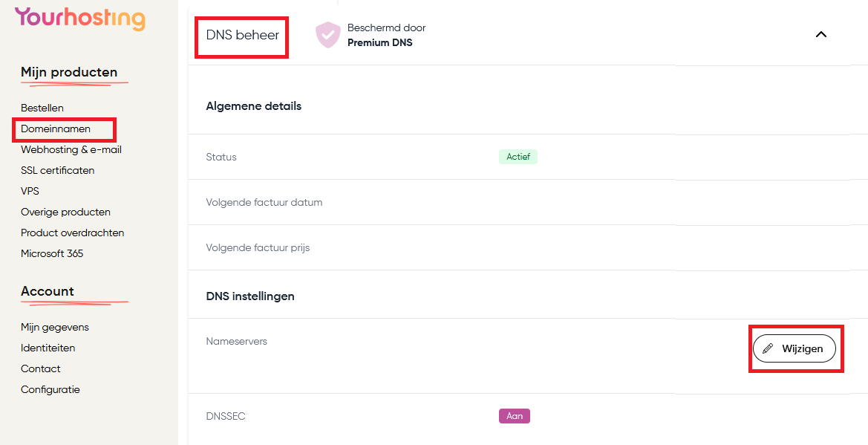
Task: Open the Contact page link
Action: click(40, 368)
